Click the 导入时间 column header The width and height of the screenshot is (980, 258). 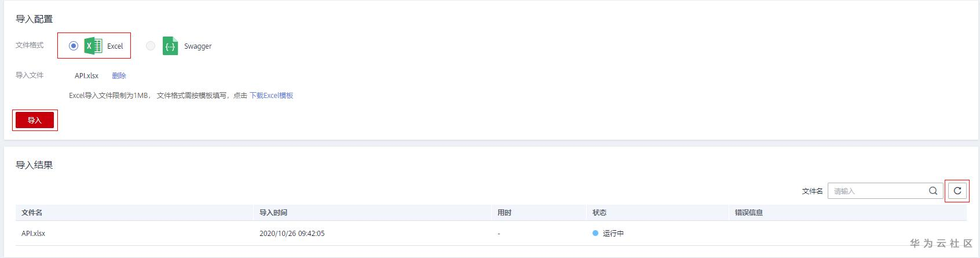pos(273,213)
